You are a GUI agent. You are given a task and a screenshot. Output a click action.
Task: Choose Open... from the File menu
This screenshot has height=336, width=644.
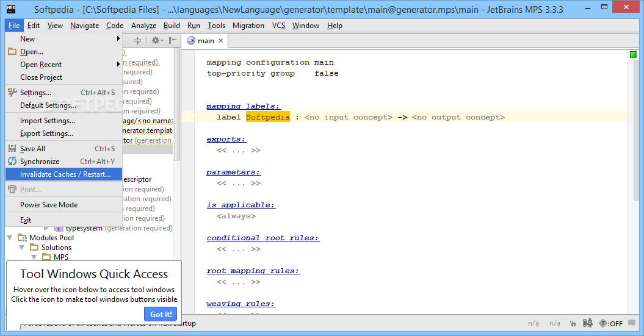click(63, 52)
